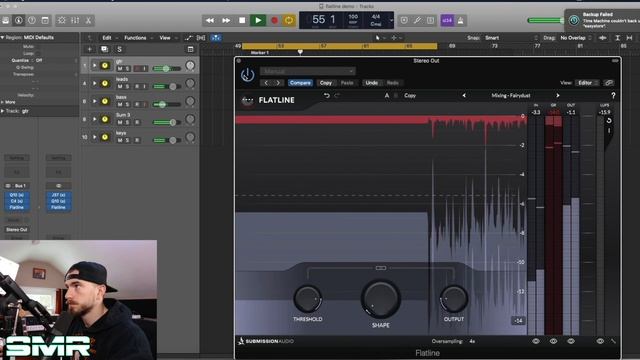Toggle the global track Solo S button

(x=119, y=49)
